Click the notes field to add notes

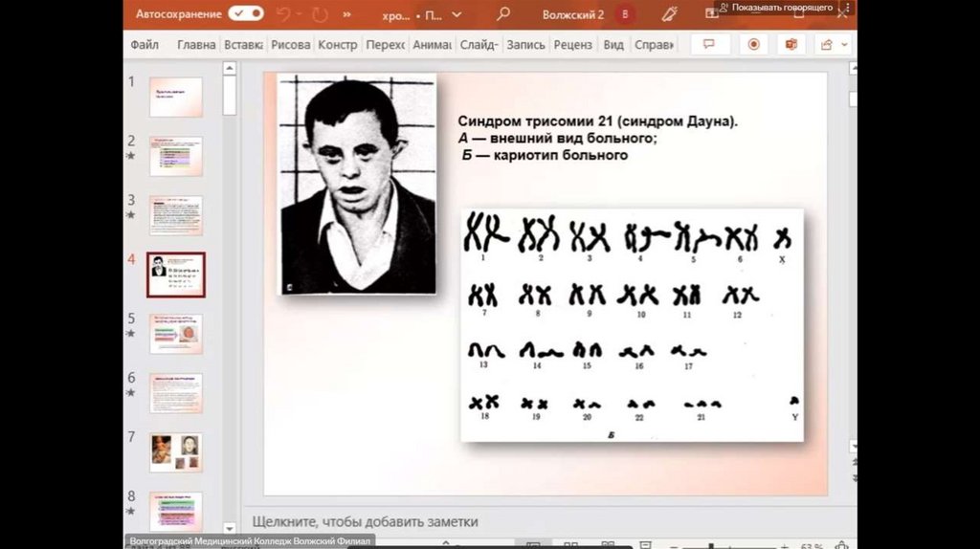point(365,521)
